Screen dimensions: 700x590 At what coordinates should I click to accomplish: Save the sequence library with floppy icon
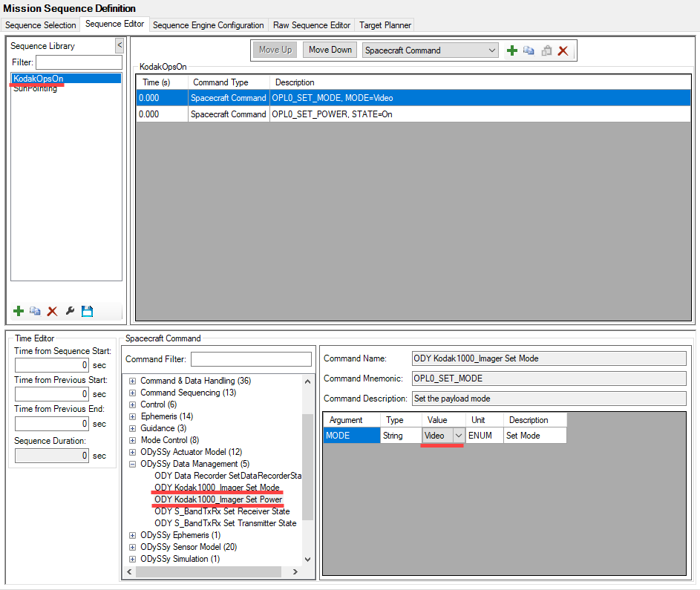point(87,311)
